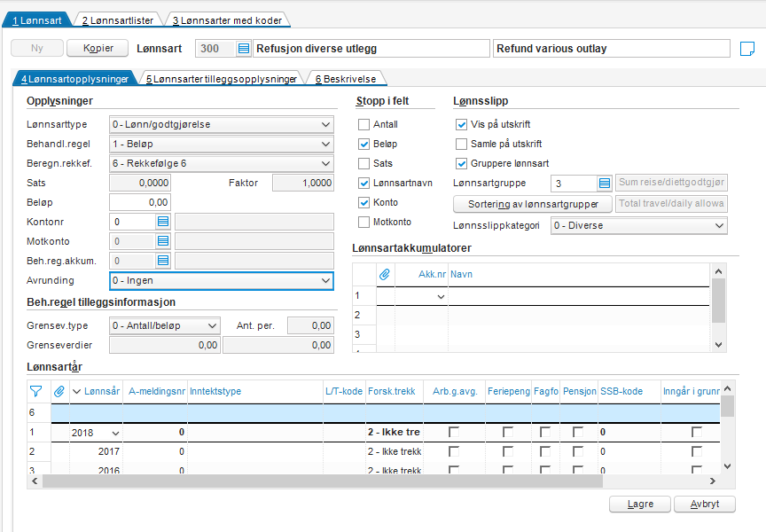Switch to the Lønnsart tab

37,20
